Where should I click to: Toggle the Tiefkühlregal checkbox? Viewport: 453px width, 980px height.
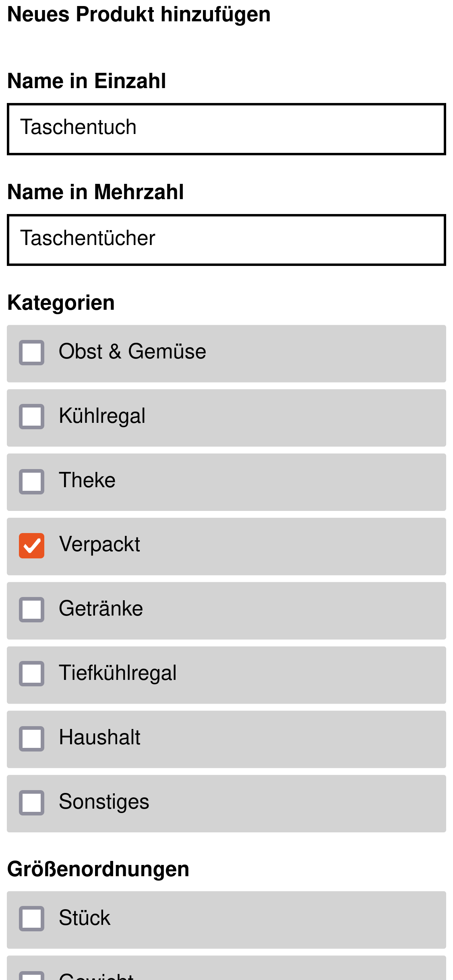click(32, 673)
